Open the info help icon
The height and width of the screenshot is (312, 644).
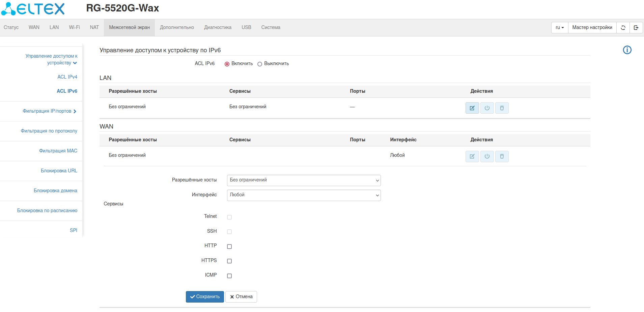pos(627,50)
